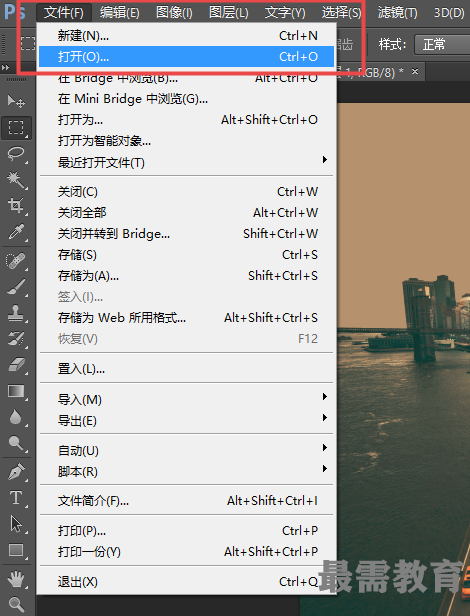
Task: Select the Healing Brush tool
Action: coord(16,261)
